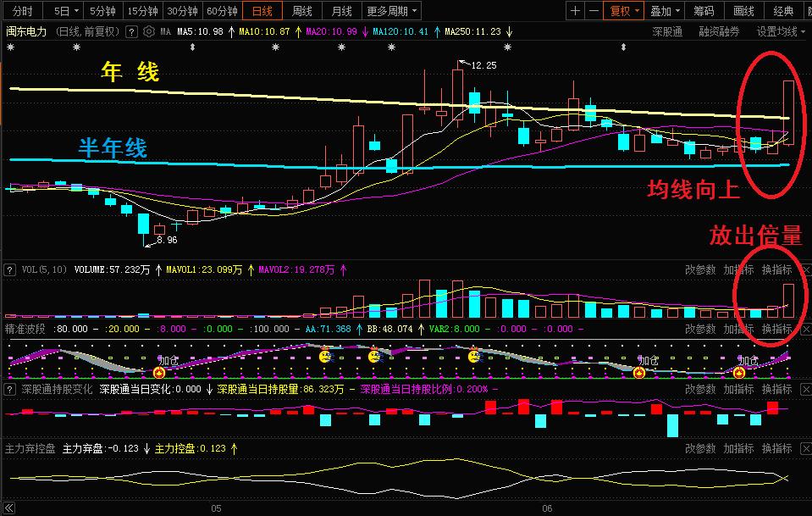Click help icon beside 深股通持股变化

click(10, 389)
